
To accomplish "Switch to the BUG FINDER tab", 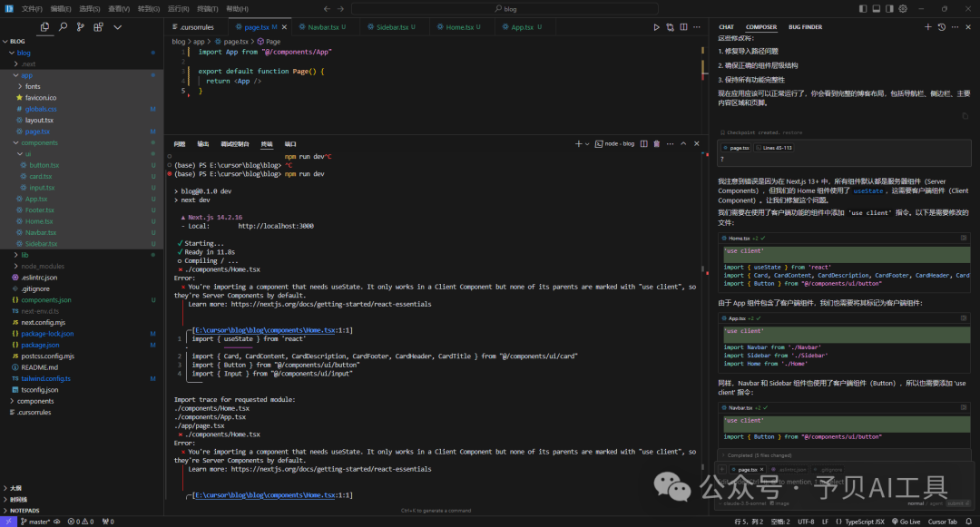I will coord(805,27).
